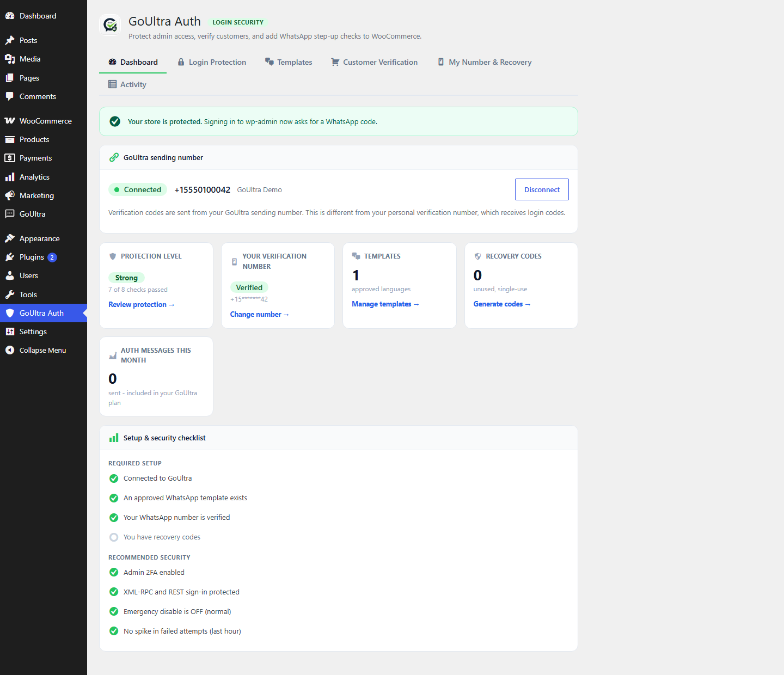Click the check for approved WhatsApp template exists
The height and width of the screenshot is (675, 784).
tap(114, 498)
